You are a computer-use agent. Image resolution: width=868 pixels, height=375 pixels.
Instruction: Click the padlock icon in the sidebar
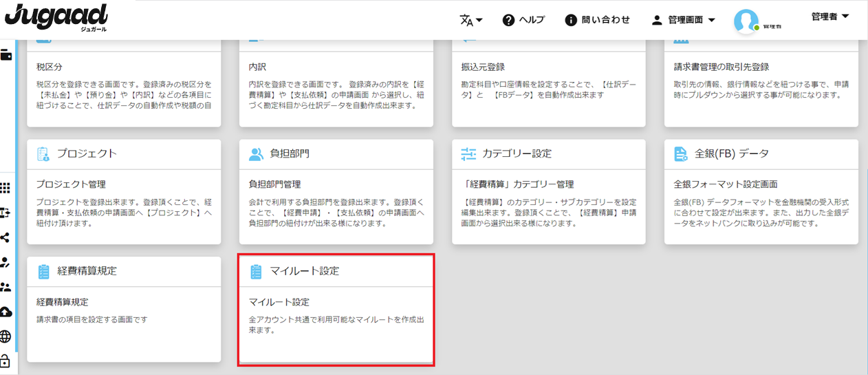6,361
